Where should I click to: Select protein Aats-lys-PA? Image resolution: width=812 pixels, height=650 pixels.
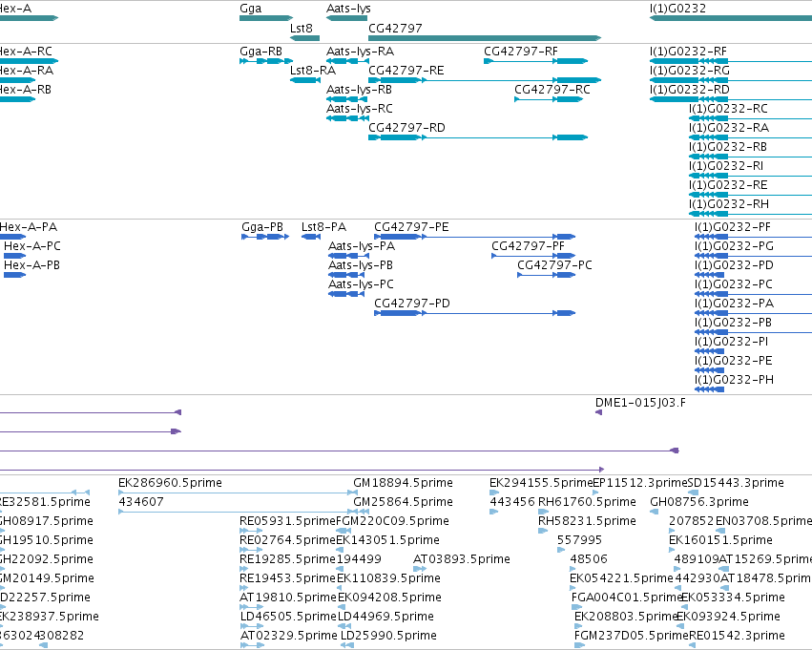click(x=346, y=256)
